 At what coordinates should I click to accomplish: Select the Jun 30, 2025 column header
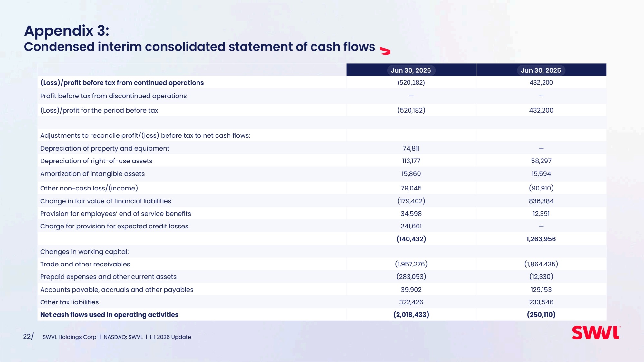pyautogui.click(x=541, y=70)
